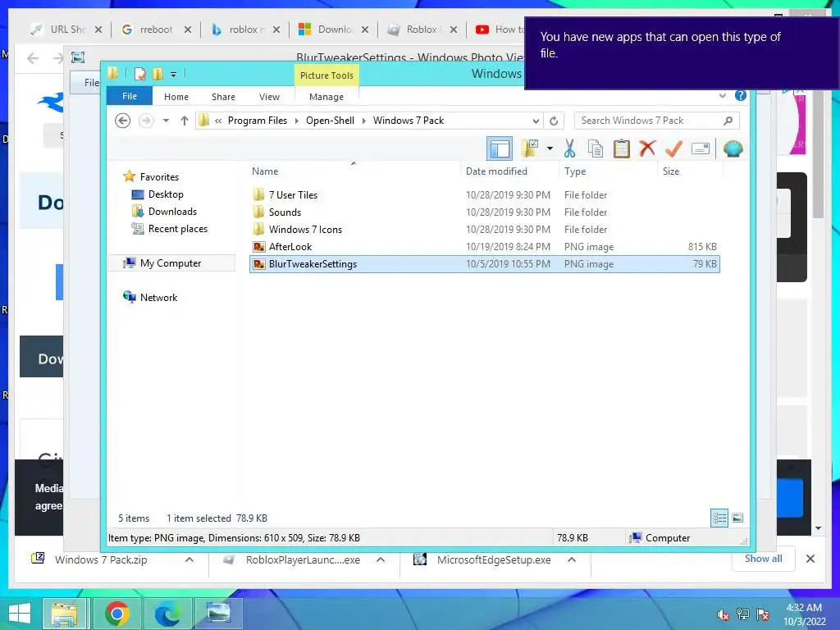Open the File ribbon tab
840x630 pixels.
(x=130, y=96)
